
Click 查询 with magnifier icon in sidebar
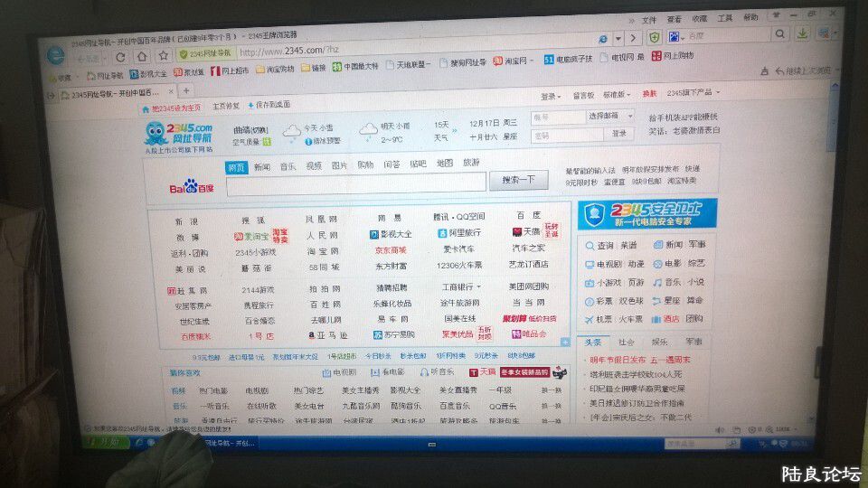[x=599, y=245]
